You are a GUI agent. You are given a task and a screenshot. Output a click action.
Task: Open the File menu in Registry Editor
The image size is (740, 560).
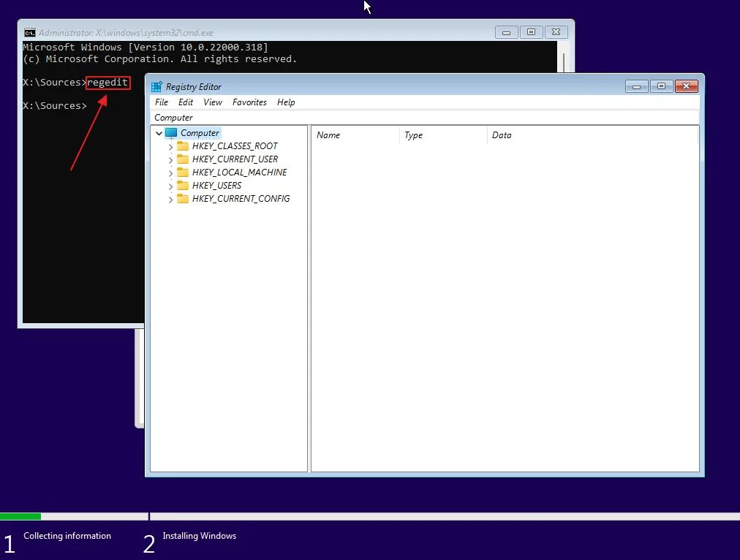162,102
